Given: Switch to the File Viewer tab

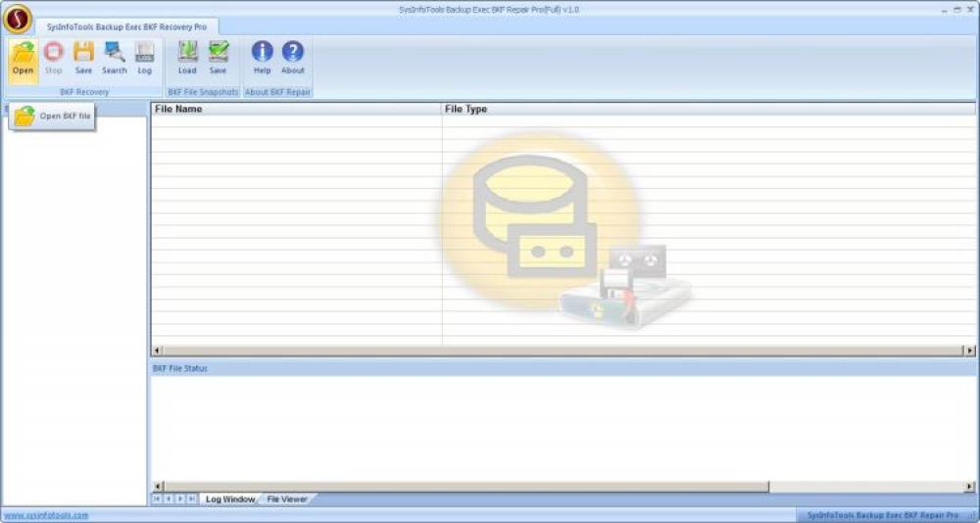Looking at the screenshot, I should tap(287, 499).
